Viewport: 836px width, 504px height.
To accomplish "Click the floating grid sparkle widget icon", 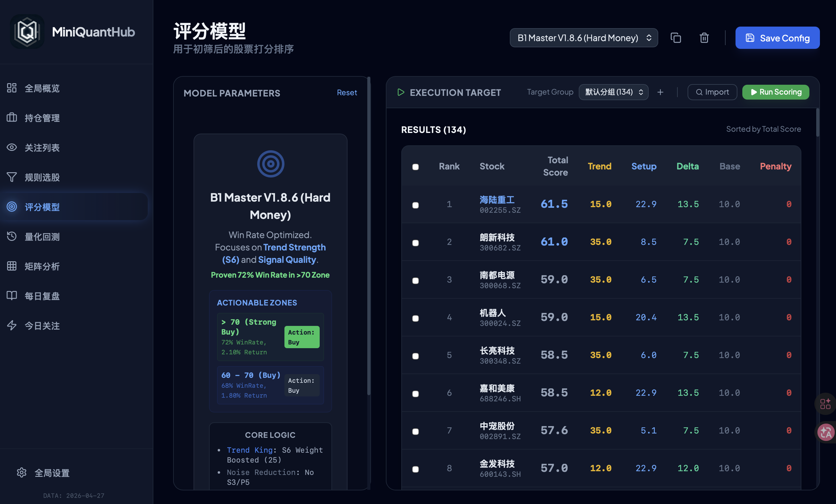I will click(825, 404).
